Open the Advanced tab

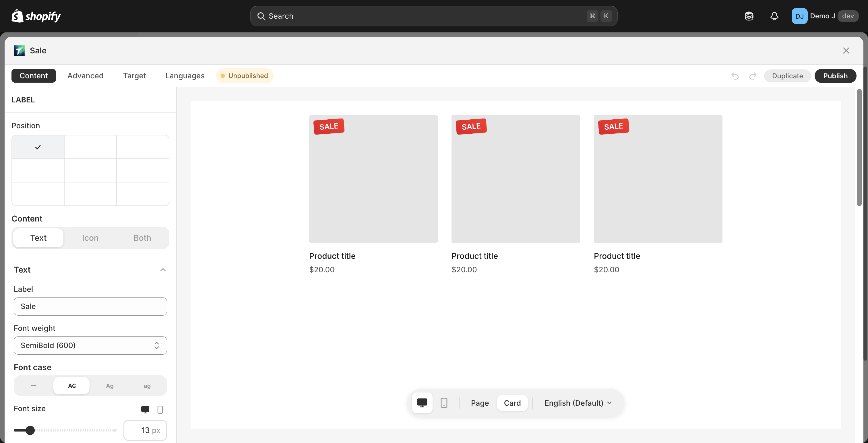click(x=85, y=75)
